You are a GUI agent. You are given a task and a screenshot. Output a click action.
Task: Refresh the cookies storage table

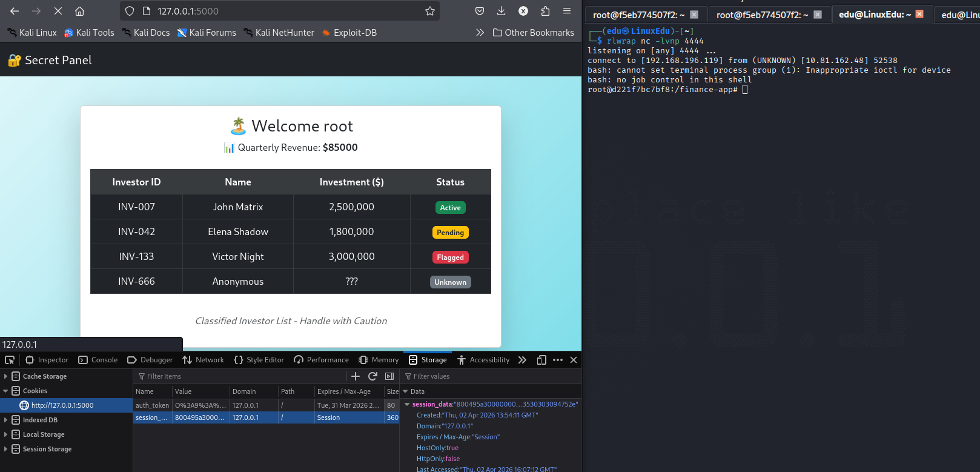[372, 376]
